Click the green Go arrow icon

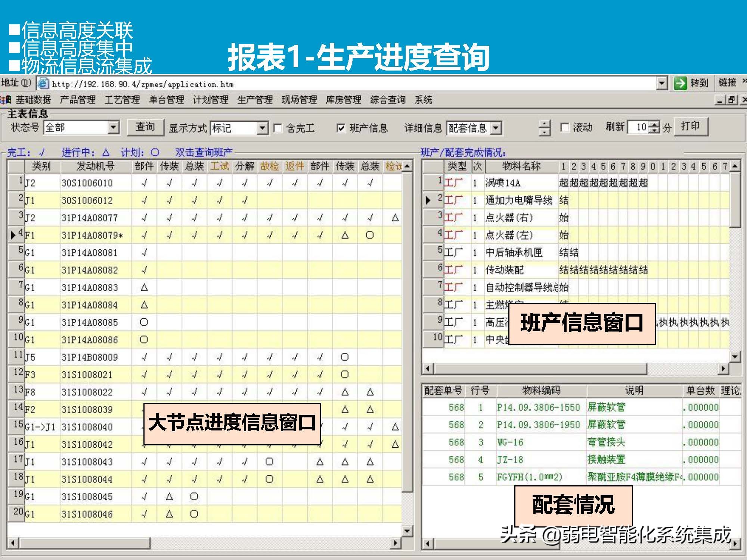click(680, 83)
